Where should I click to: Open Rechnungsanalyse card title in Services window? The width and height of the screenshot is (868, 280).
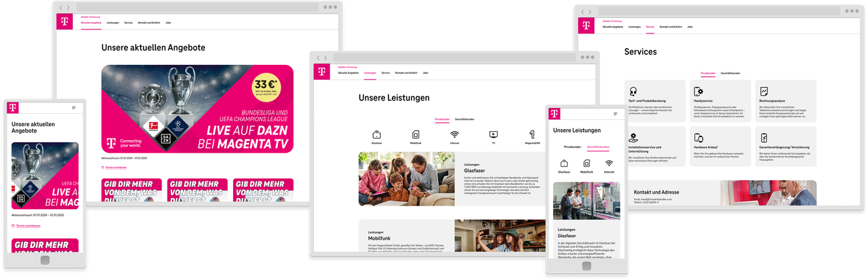[x=772, y=101]
